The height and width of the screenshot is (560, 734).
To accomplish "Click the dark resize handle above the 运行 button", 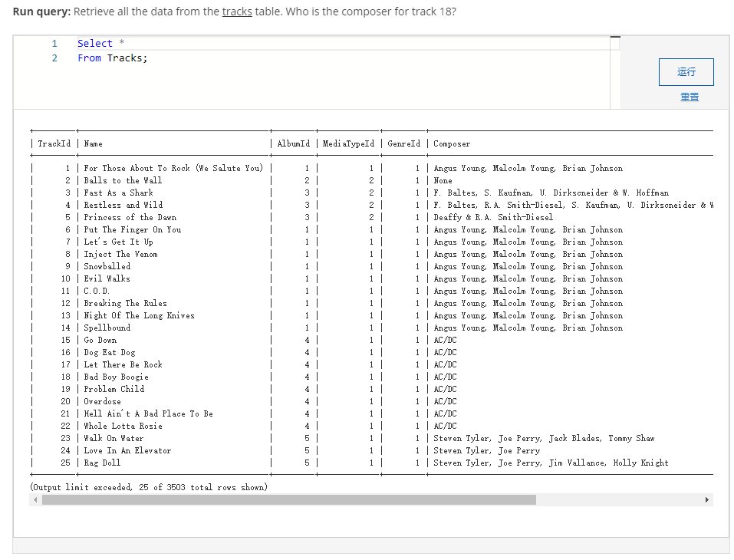I will click(x=614, y=35).
